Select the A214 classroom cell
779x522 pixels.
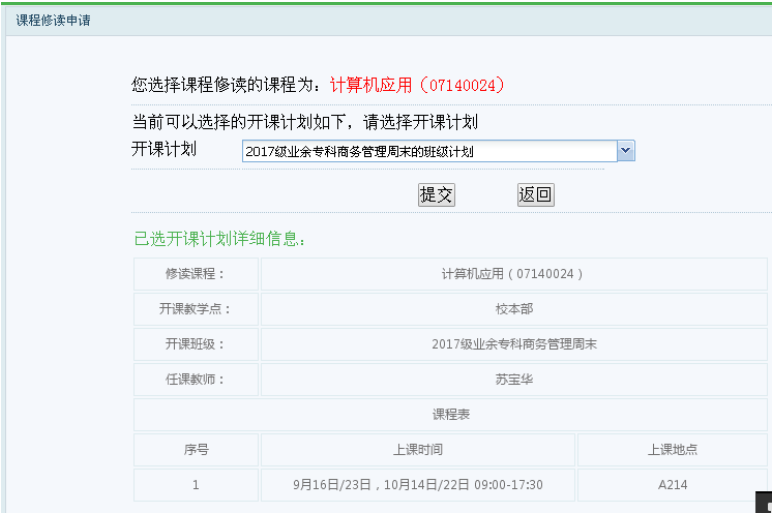pos(672,485)
